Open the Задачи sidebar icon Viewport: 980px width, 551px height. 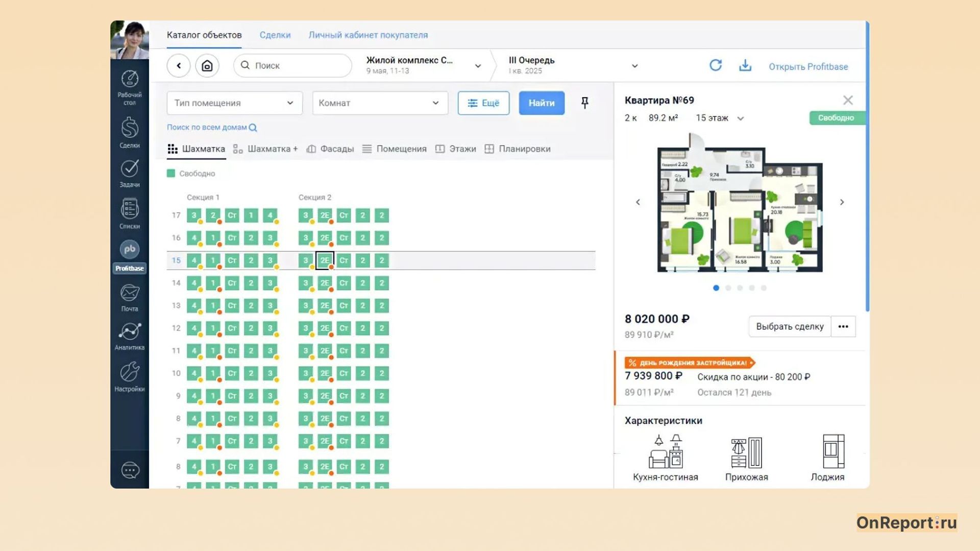[x=130, y=169]
